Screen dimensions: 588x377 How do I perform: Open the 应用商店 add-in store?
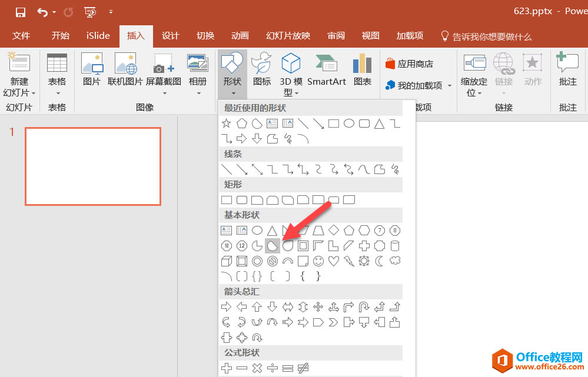click(409, 64)
